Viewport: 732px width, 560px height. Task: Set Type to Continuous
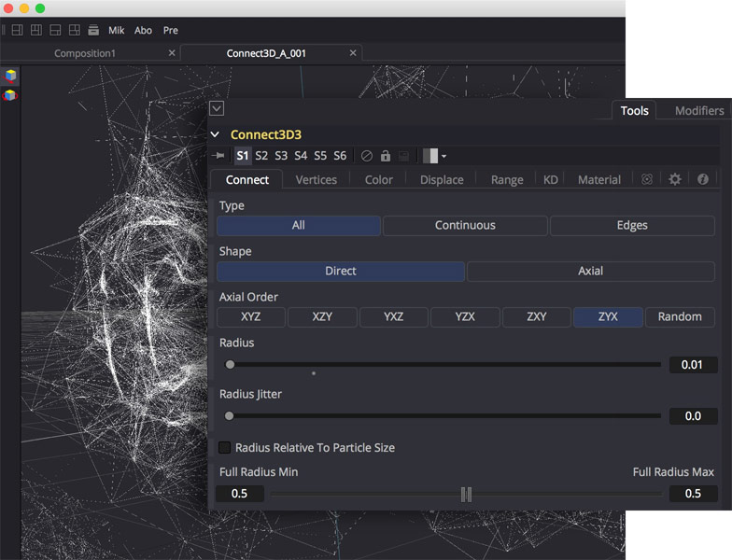coord(465,226)
